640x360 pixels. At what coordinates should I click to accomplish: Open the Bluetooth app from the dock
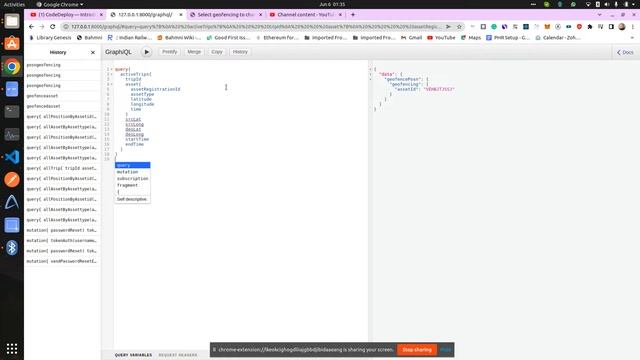(x=12, y=248)
